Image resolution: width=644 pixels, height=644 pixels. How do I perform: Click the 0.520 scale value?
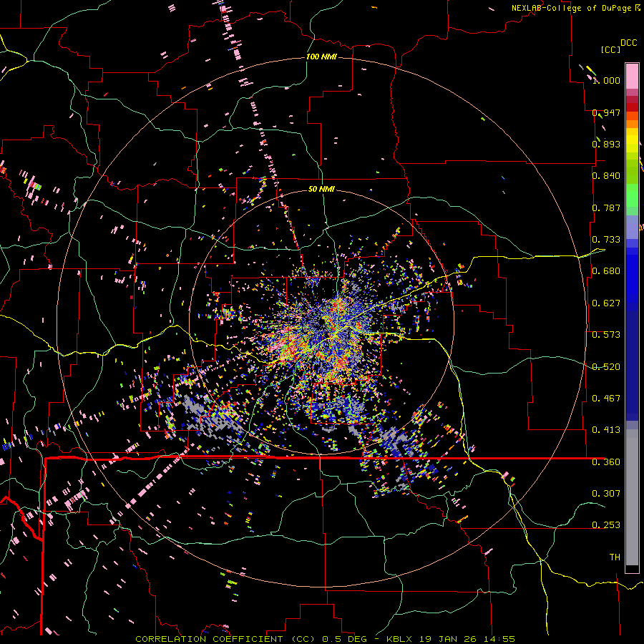606,367
